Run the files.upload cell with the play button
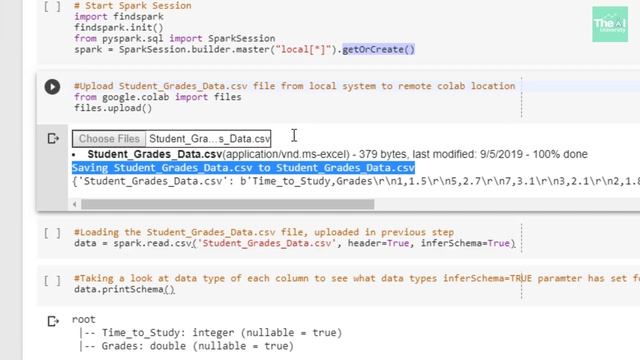640x360 pixels. [52, 87]
